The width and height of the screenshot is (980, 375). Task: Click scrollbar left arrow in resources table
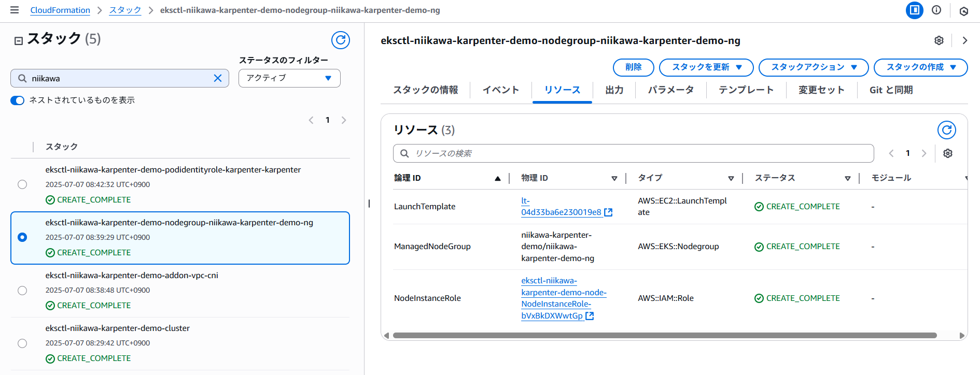(386, 336)
